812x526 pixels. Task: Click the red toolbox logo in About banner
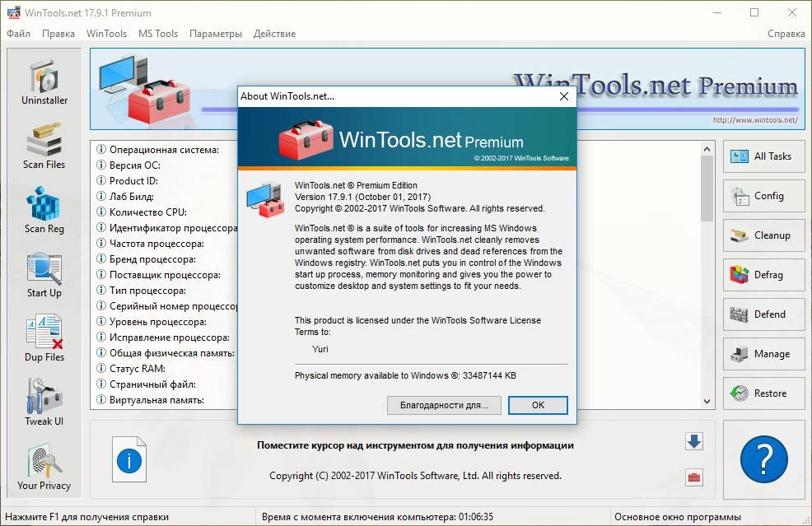[x=306, y=140]
